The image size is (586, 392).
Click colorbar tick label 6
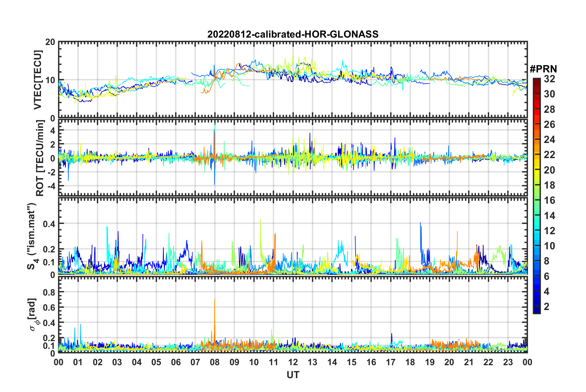pos(547,276)
